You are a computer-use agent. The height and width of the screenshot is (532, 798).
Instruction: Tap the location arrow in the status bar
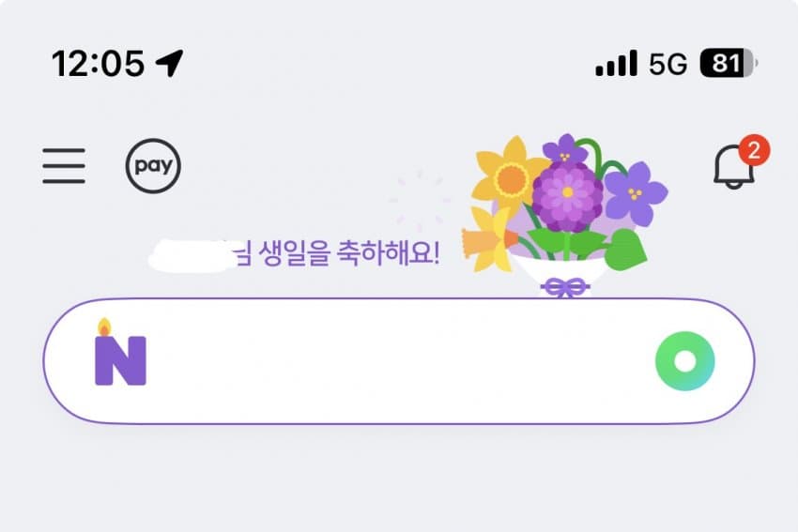170,63
